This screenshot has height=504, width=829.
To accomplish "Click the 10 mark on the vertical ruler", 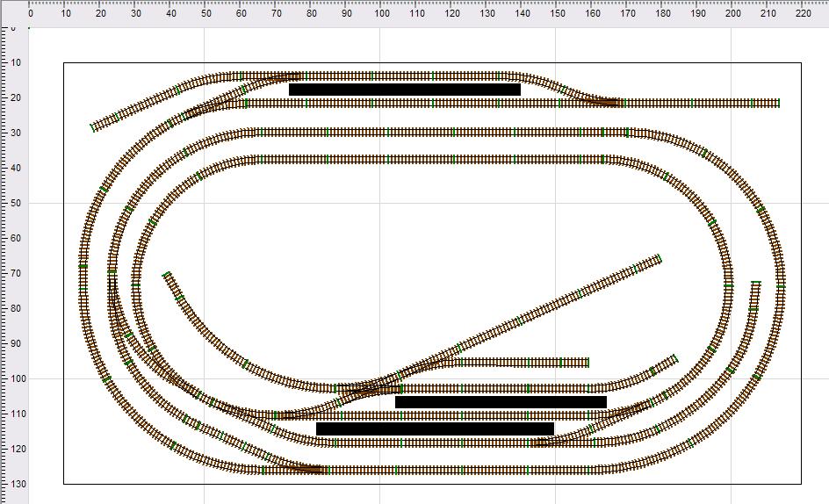I will point(15,62).
